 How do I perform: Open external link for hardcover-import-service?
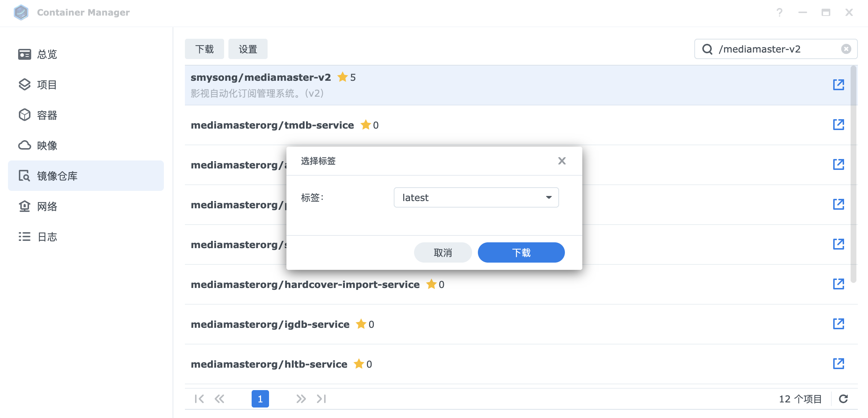(x=838, y=284)
